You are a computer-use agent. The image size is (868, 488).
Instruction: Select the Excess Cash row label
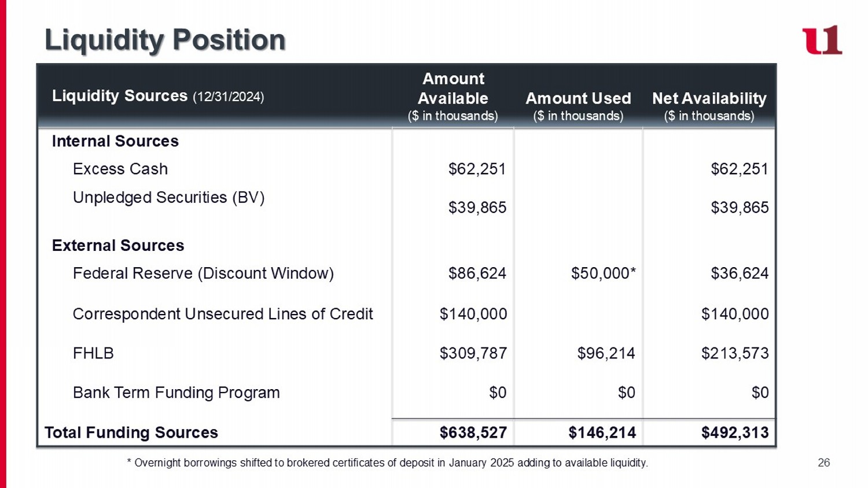(120, 169)
